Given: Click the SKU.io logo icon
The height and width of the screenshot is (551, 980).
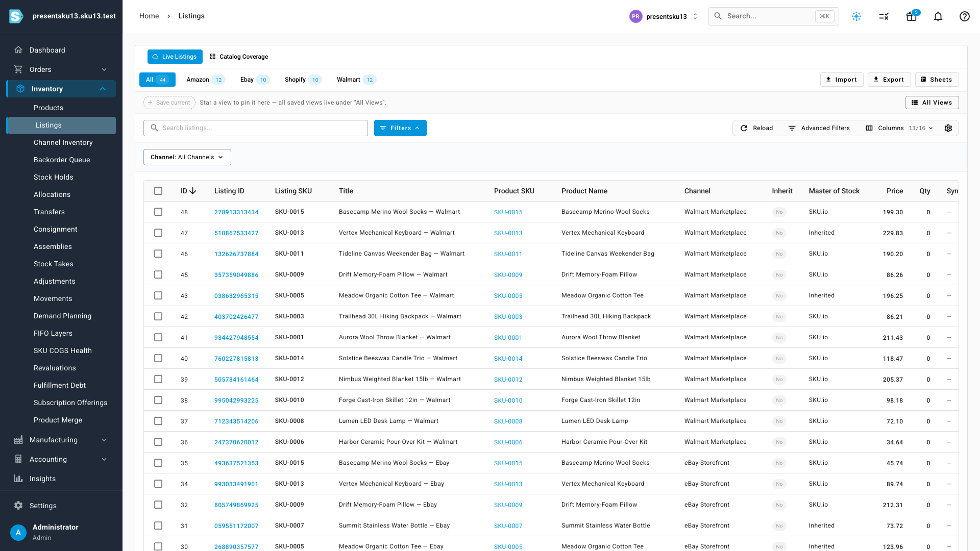Looking at the screenshot, I should 16,16.
